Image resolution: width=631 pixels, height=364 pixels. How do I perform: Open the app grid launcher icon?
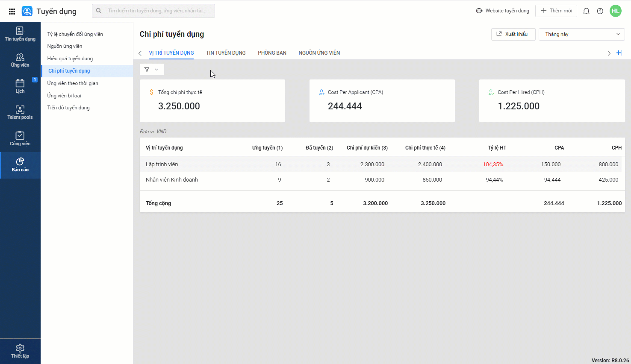[x=12, y=11]
